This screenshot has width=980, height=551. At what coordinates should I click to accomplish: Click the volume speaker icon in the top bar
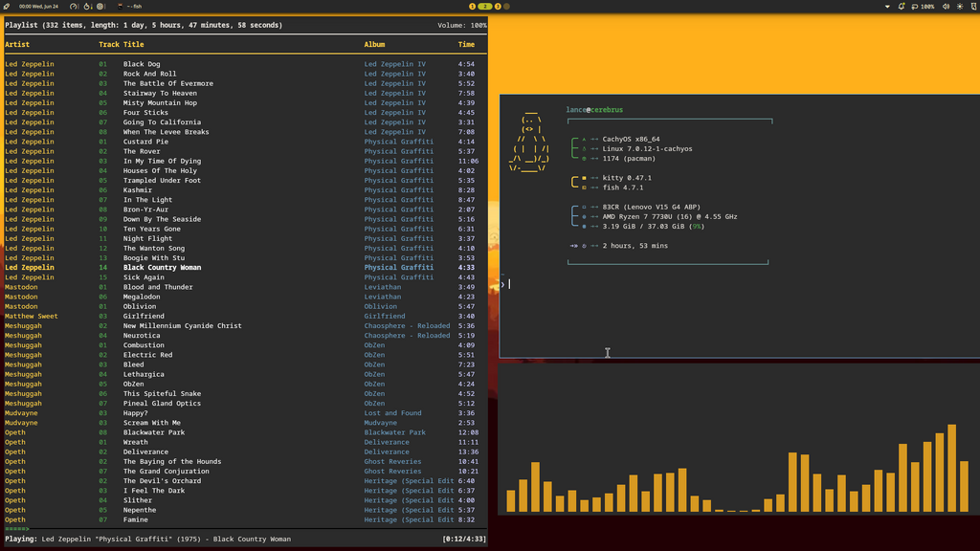(947, 7)
